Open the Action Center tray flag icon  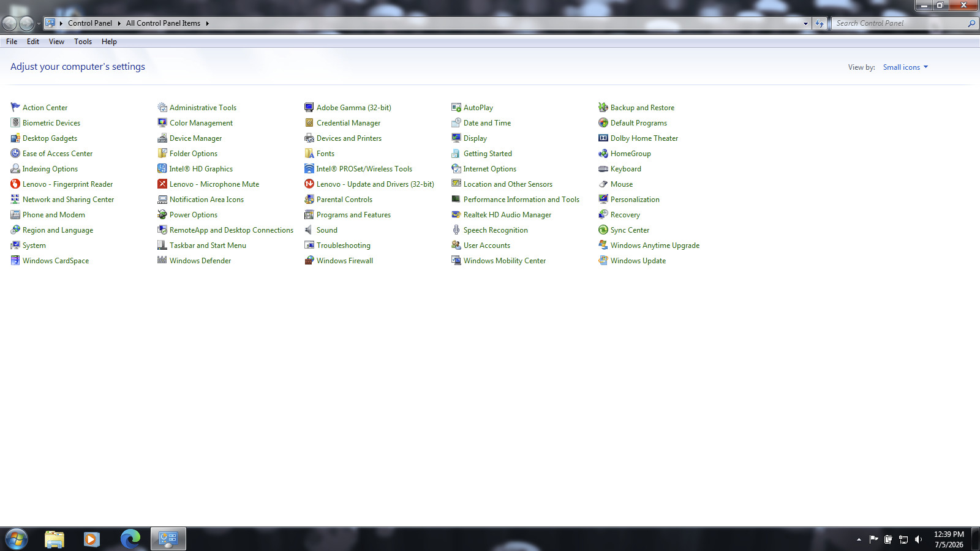[873, 539]
